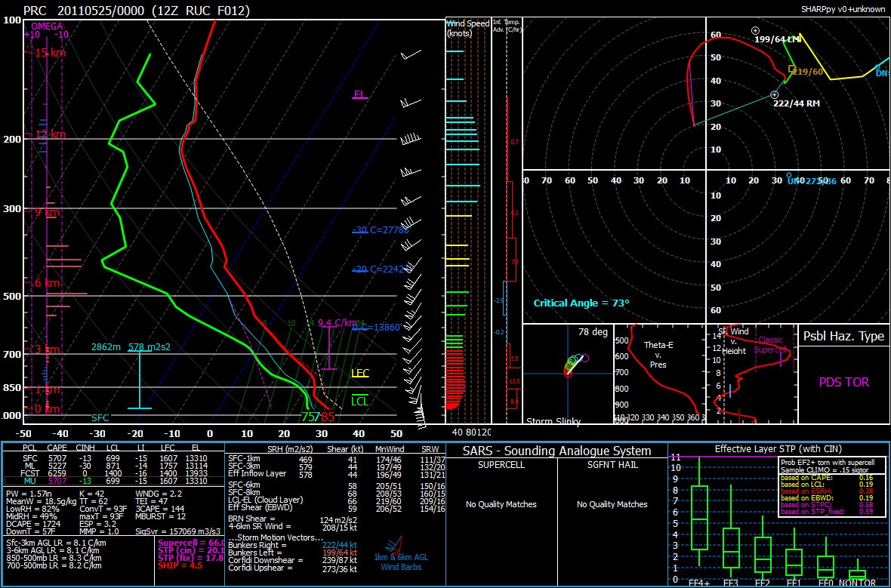Click the CAPE column header
Viewport: 891px width, 588px height.
[x=57, y=448]
